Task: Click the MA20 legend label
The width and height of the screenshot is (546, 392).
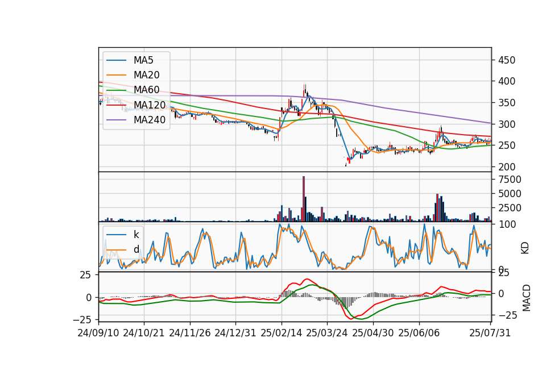Action: (x=146, y=75)
